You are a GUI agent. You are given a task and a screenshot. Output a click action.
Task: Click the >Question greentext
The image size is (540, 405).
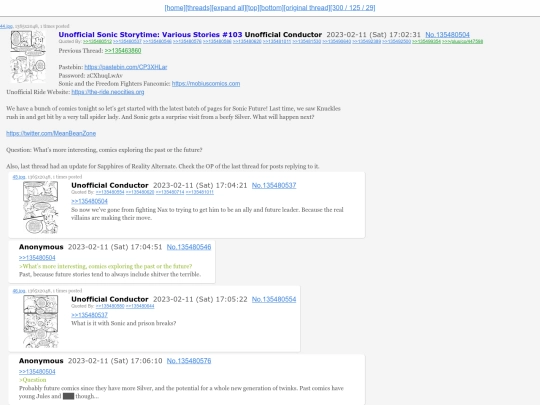(x=33, y=380)
